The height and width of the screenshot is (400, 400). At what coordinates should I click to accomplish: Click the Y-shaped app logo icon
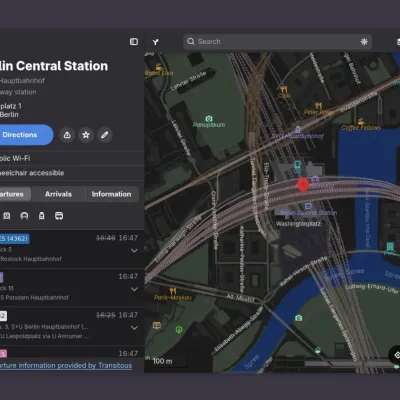click(x=156, y=42)
